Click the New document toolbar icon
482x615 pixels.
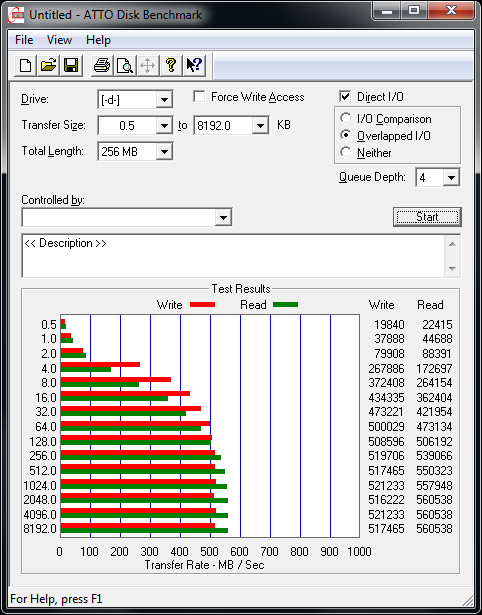(25, 65)
